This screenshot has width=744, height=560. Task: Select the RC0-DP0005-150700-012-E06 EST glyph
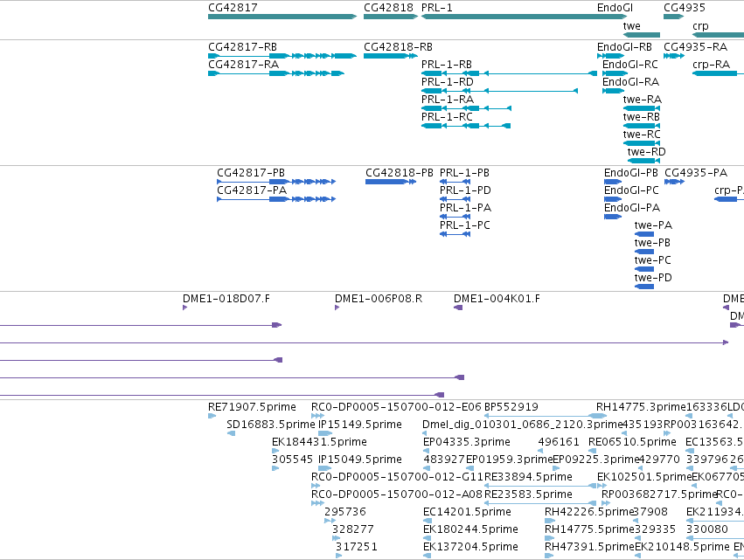coord(318,417)
